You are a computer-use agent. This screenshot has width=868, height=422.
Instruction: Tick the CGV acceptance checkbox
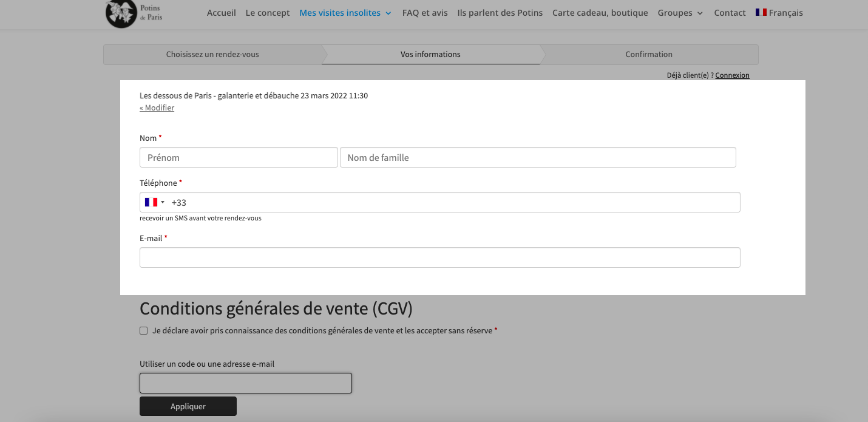pyautogui.click(x=144, y=331)
